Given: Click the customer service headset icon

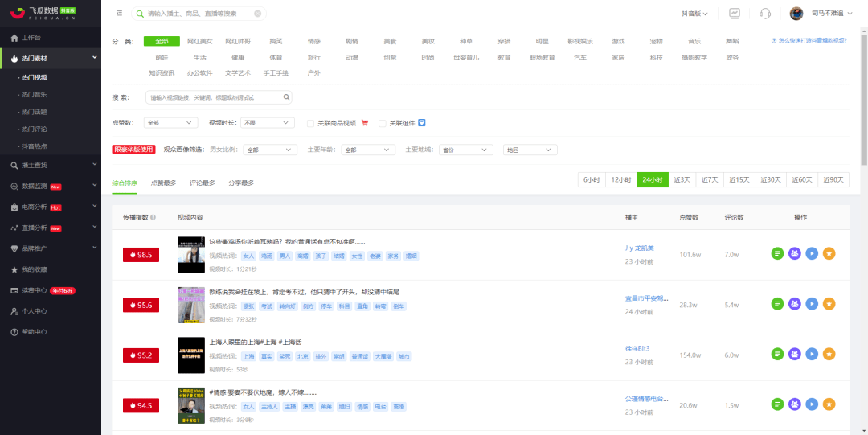Looking at the screenshot, I should [x=765, y=14].
